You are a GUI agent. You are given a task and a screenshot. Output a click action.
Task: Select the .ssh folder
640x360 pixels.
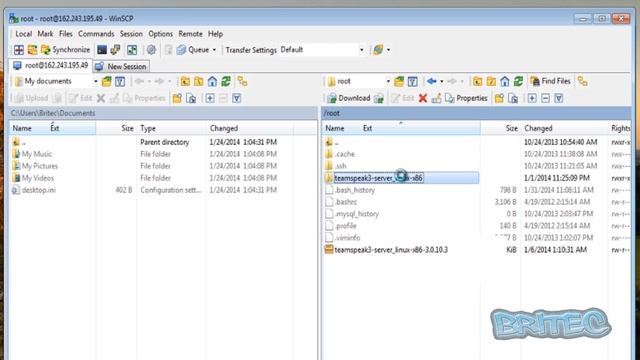pos(340,166)
